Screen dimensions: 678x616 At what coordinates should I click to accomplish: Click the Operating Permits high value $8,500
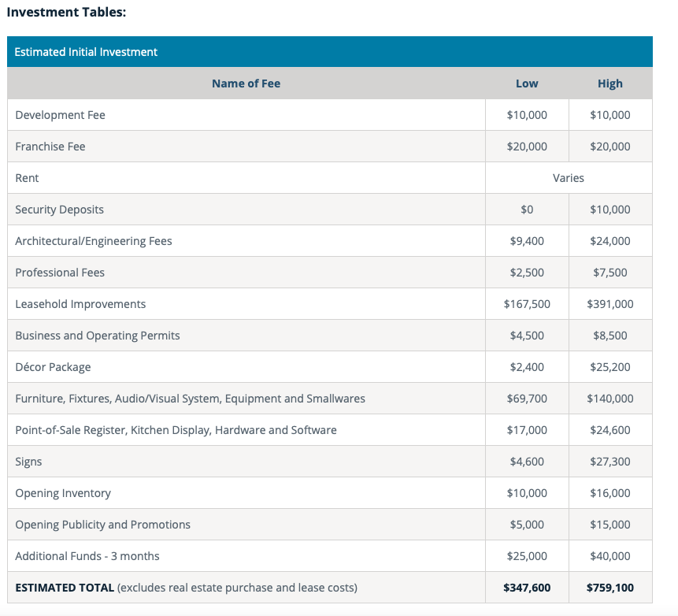pos(610,336)
